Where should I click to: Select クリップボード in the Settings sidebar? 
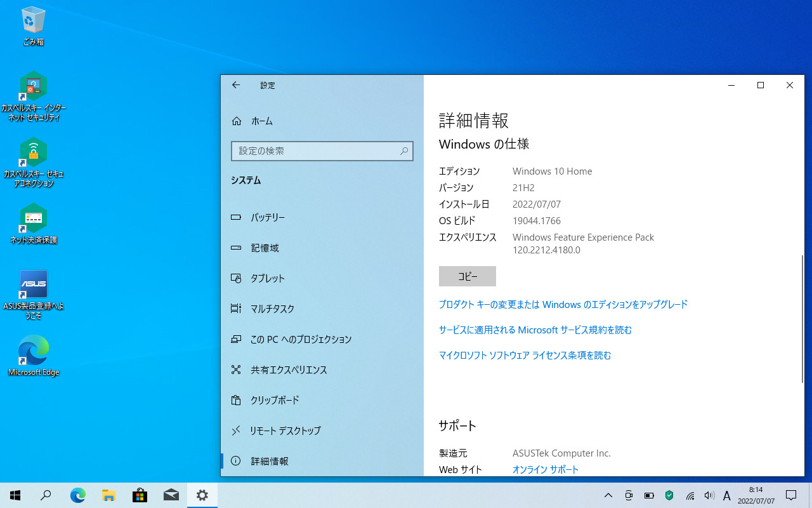click(322, 400)
